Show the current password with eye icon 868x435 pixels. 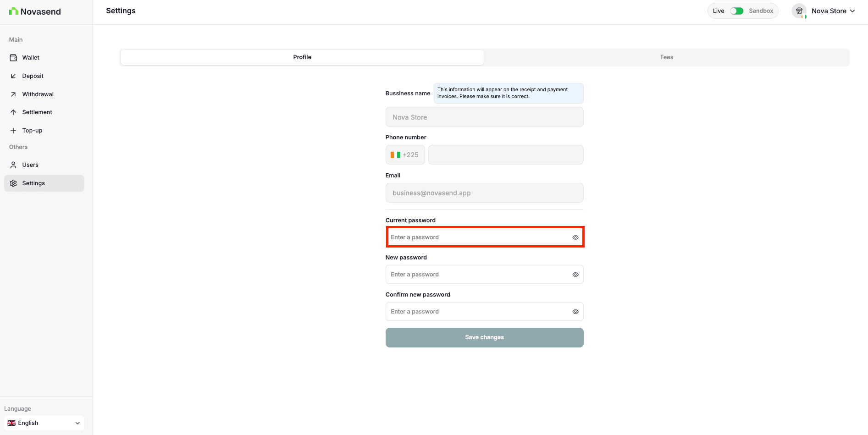pos(575,237)
